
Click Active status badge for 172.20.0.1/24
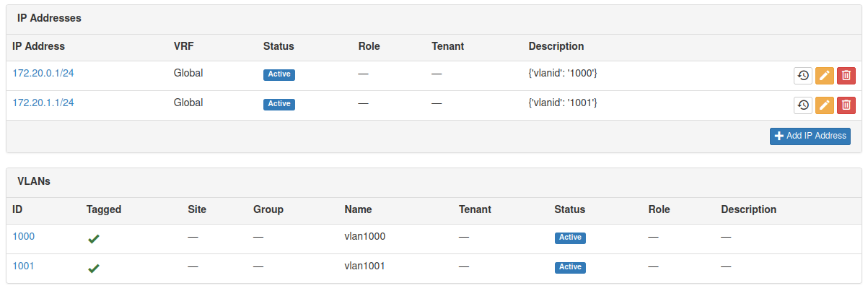pyautogui.click(x=279, y=74)
